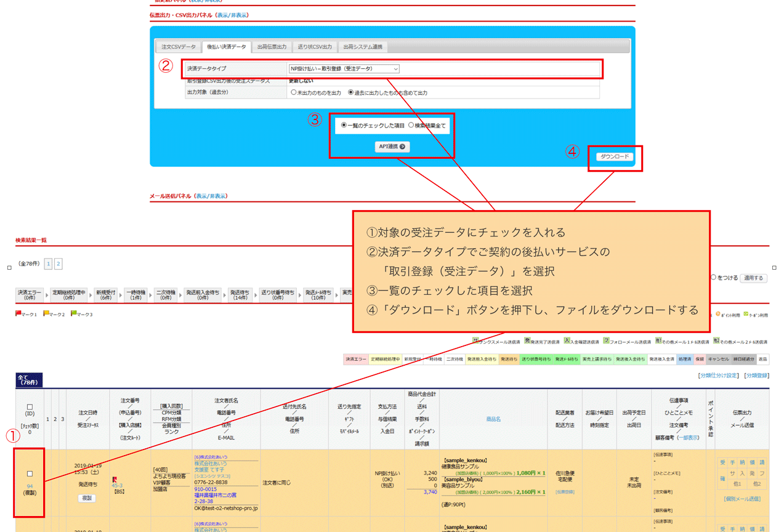Open the 個別メール送信 link for order 94

742,499
